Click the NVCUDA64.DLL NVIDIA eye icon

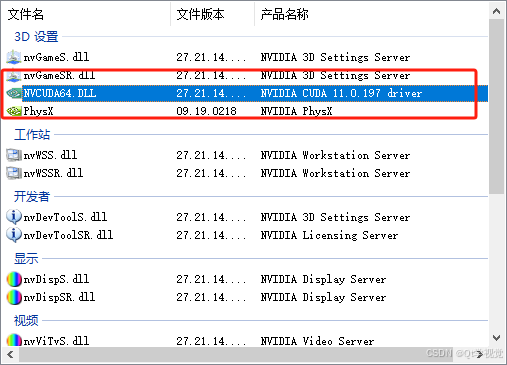click(x=14, y=93)
